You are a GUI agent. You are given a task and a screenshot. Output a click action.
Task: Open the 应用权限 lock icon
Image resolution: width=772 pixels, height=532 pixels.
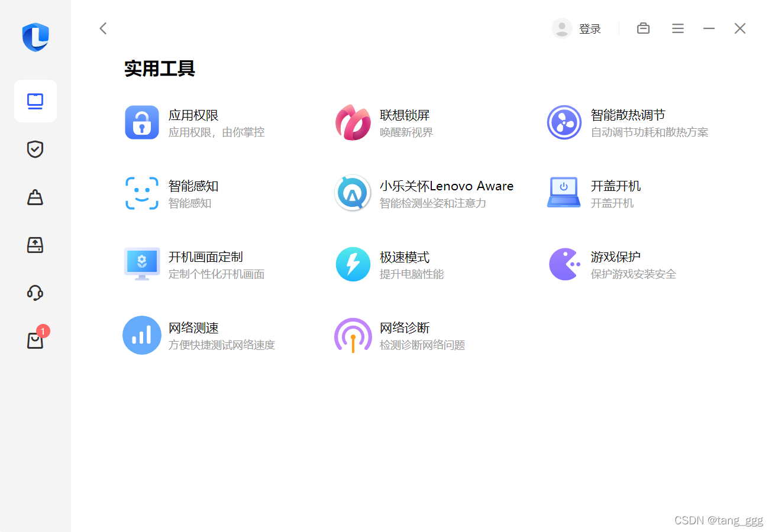[x=142, y=122]
